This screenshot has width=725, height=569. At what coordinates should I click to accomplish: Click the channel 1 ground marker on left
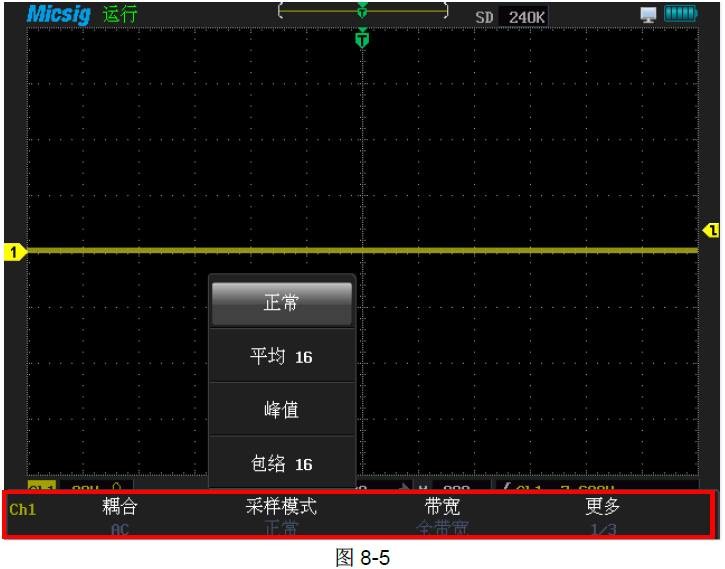(14, 252)
